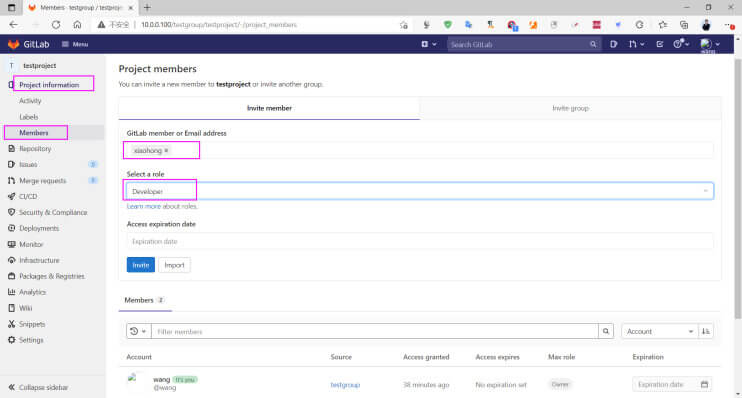Click the green shield extension icon
This screenshot has width=742, height=398.
(447, 25)
